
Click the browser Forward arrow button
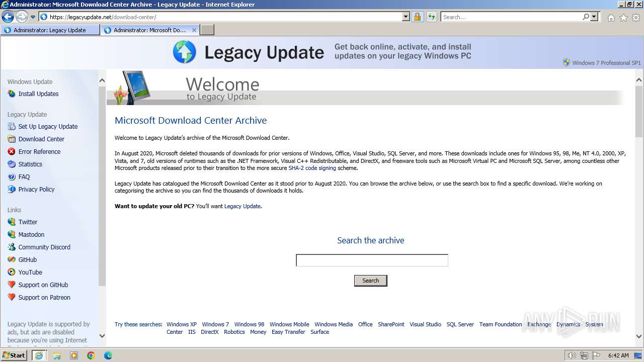pos(22,17)
